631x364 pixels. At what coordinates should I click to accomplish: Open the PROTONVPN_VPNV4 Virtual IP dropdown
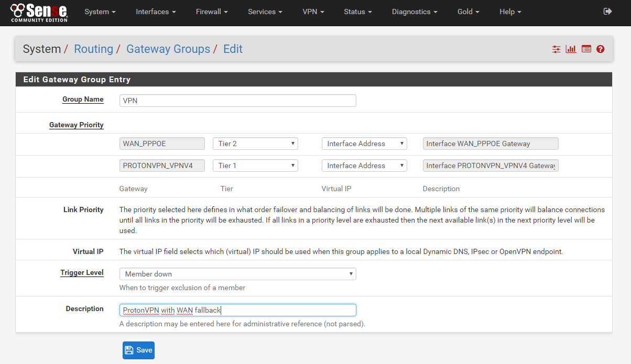point(364,166)
